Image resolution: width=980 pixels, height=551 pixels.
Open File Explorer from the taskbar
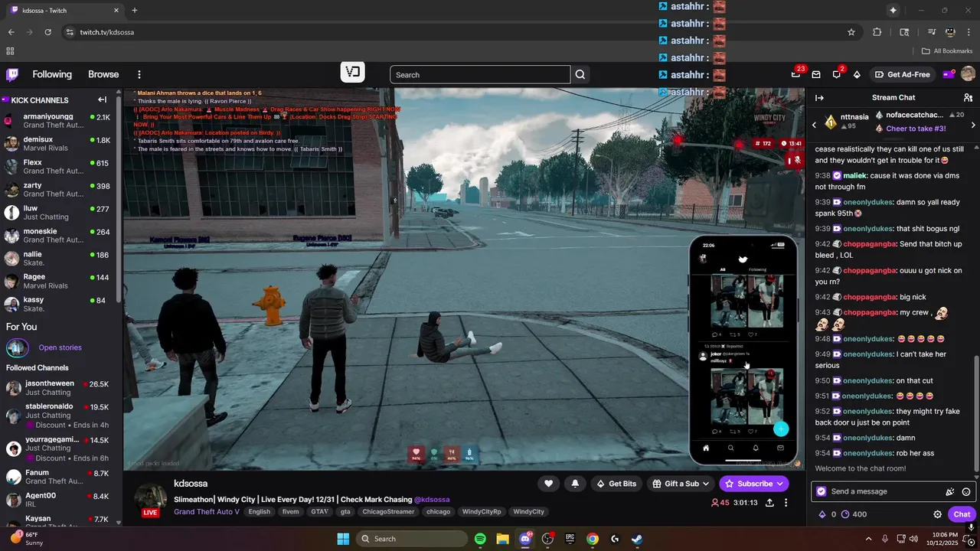502,539
